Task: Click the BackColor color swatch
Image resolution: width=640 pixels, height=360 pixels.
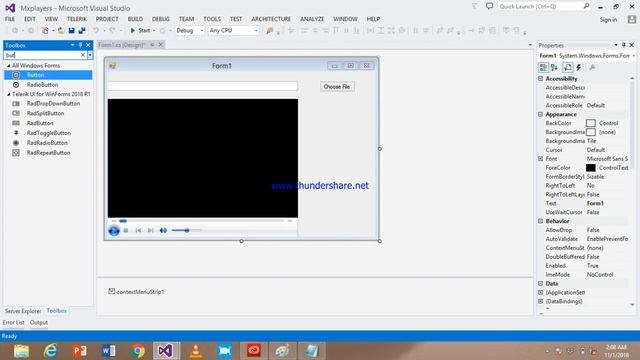Action: click(591, 123)
